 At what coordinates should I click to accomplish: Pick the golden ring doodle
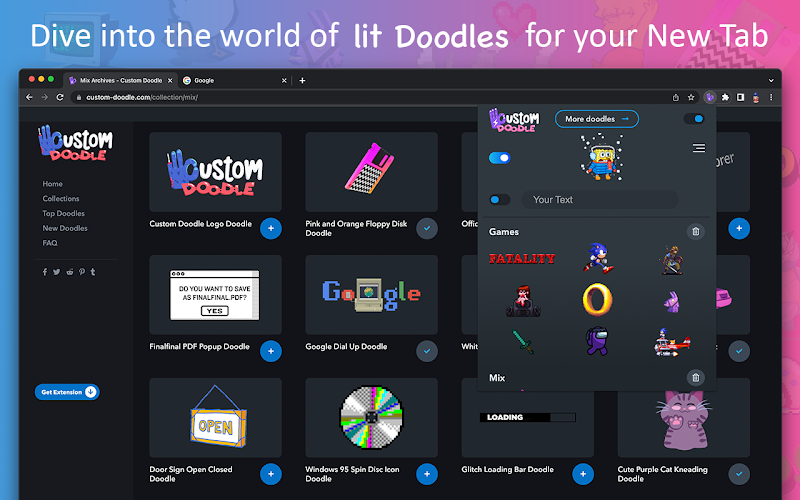(x=597, y=299)
